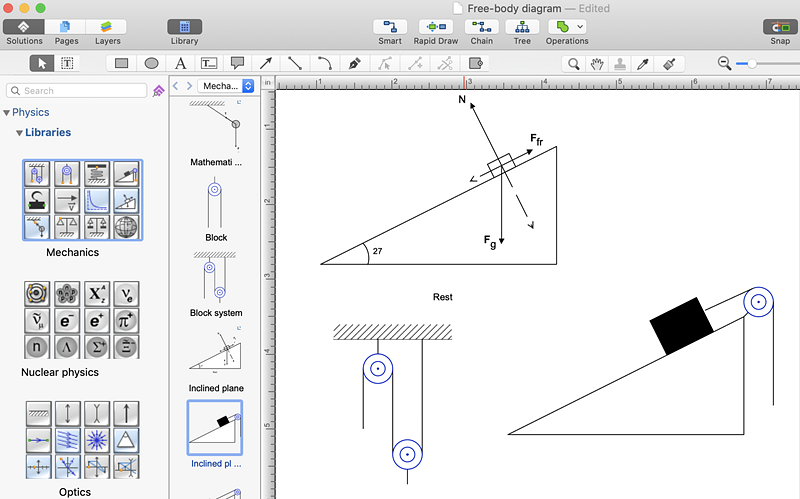Image resolution: width=800 pixels, height=499 pixels.
Task: Collapse the Physics tree section
Action: pyautogui.click(x=7, y=113)
